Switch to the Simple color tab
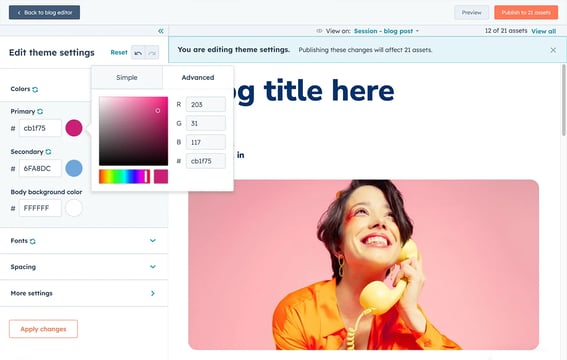567x360 pixels. coord(127,77)
